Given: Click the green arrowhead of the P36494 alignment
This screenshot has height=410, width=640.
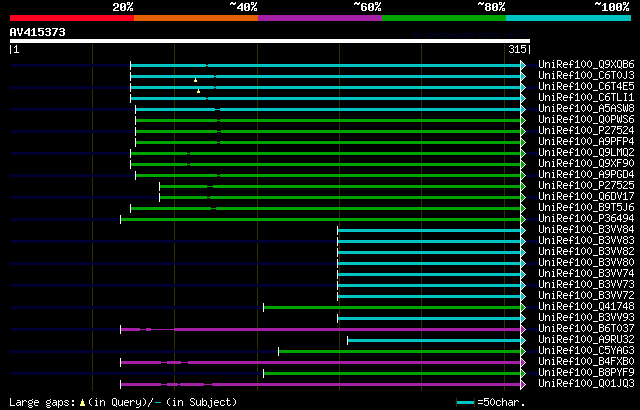Looking at the screenshot, I should coord(523,219).
